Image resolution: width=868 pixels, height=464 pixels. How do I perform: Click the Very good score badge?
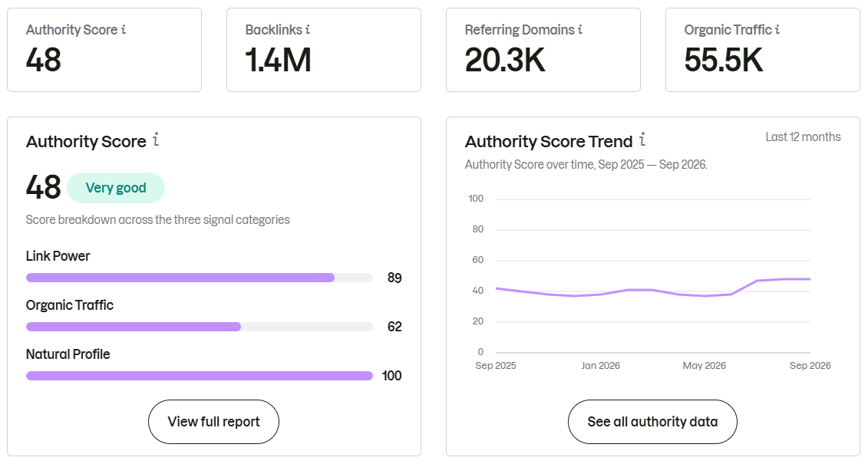click(116, 187)
